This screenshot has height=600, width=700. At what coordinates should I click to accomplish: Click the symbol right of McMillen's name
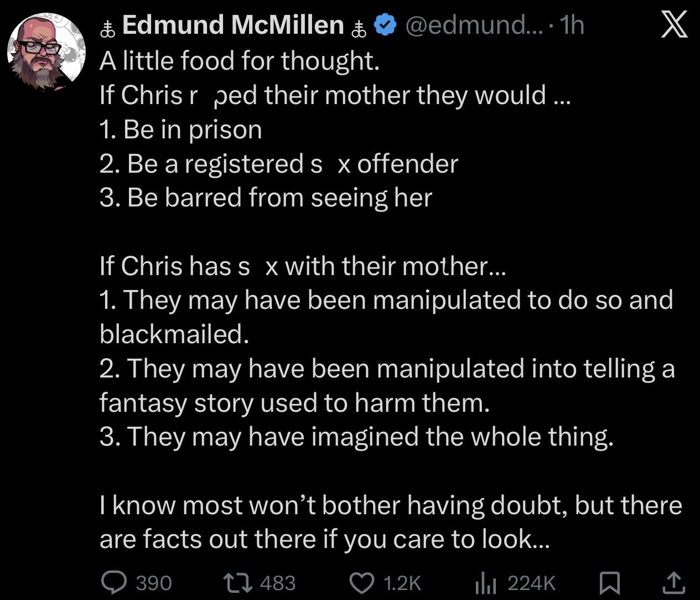click(359, 28)
